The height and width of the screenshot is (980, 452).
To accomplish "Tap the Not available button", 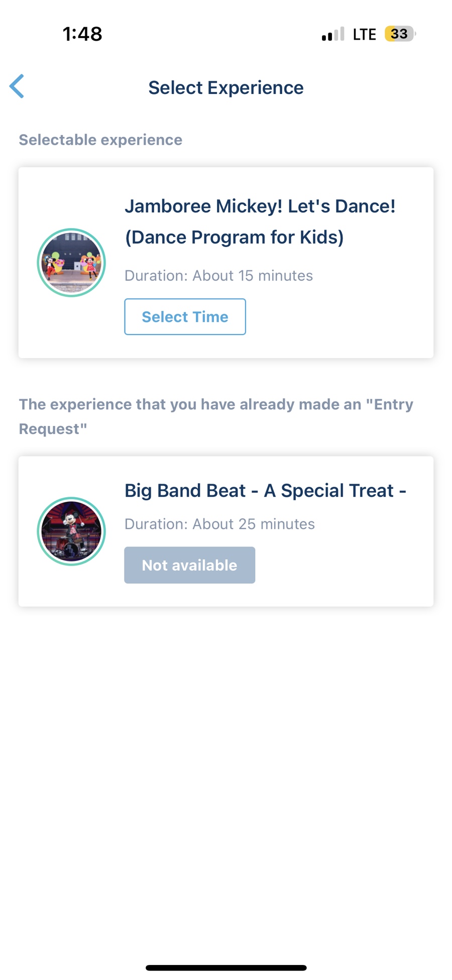I will [189, 565].
